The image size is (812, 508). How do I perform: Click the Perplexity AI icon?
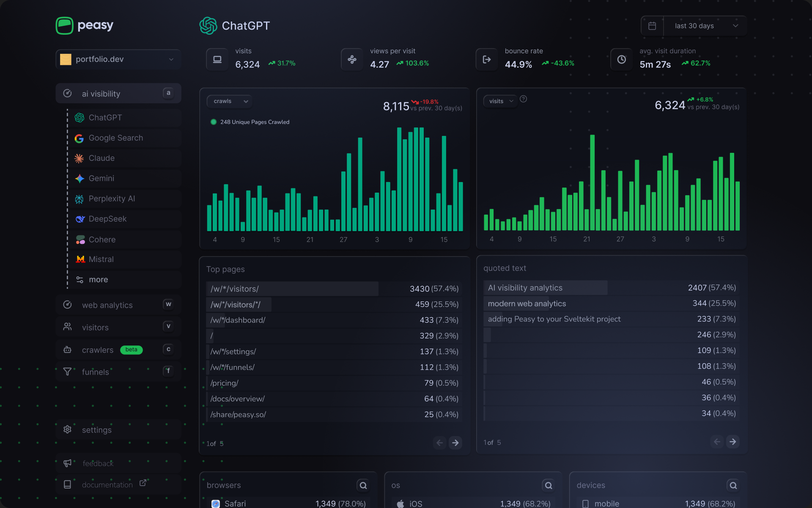[x=79, y=199]
